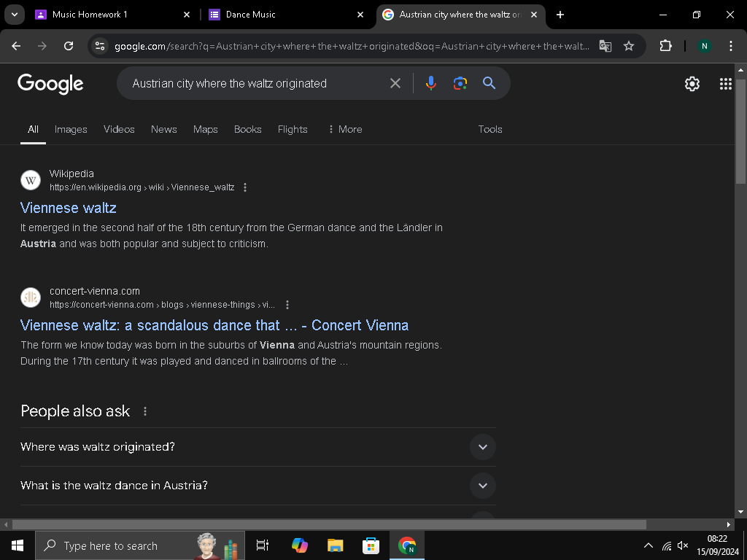747x560 pixels.
Task: Clear the search query with X
Action: pos(395,83)
